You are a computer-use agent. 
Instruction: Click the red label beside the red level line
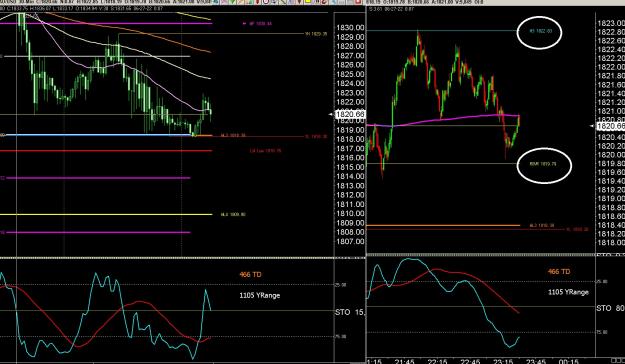click(x=265, y=151)
